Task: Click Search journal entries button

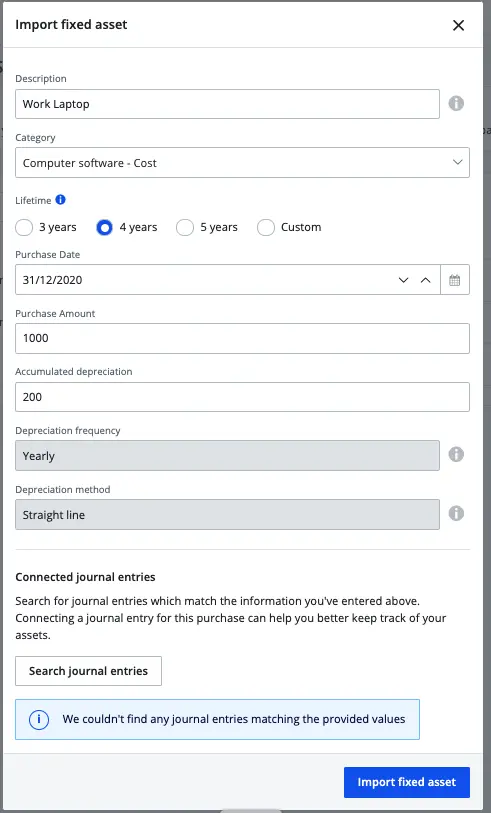Action: coord(88,671)
